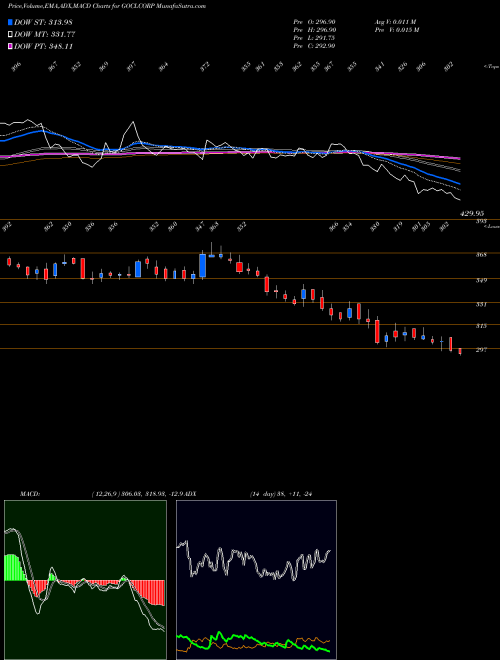Click the 'Pre C: 292.99' close value
This screenshot has width=500, height=660.
[314, 46]
